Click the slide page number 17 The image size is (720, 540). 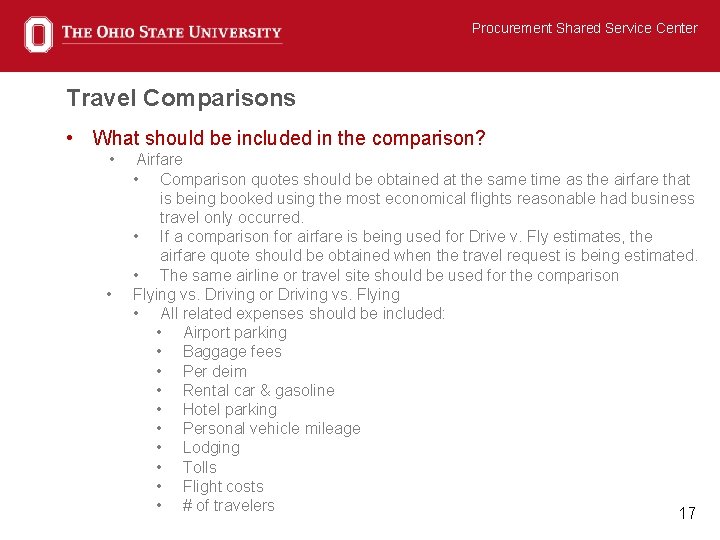pos(687,513)
